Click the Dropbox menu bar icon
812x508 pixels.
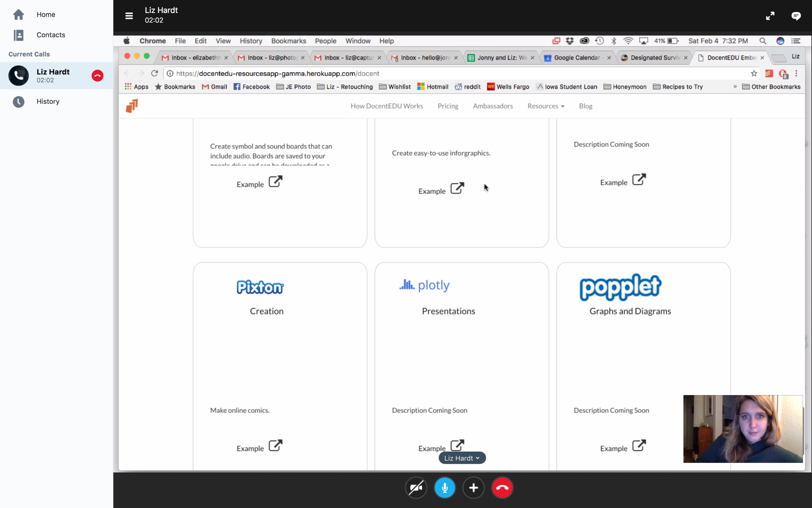[570, 41]
